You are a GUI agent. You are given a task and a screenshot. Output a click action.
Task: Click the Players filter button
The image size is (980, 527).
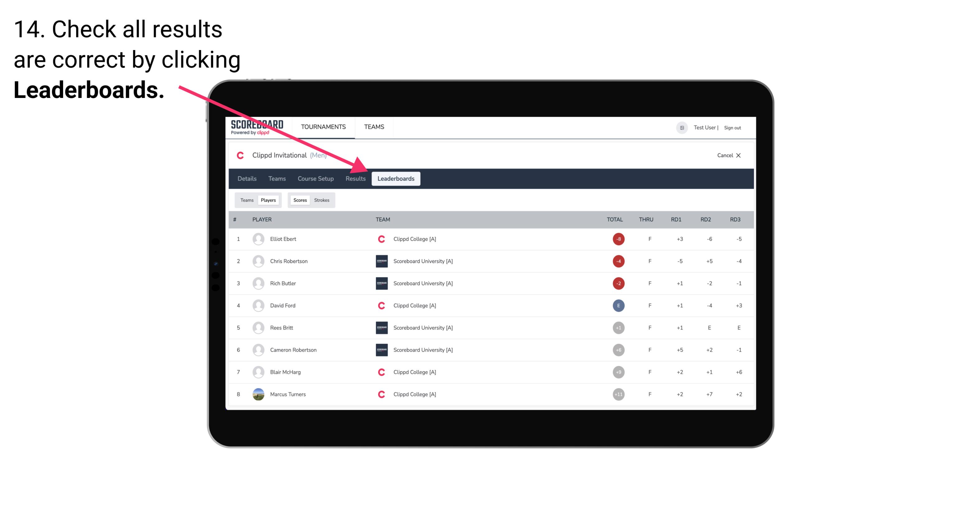(267, 200)
